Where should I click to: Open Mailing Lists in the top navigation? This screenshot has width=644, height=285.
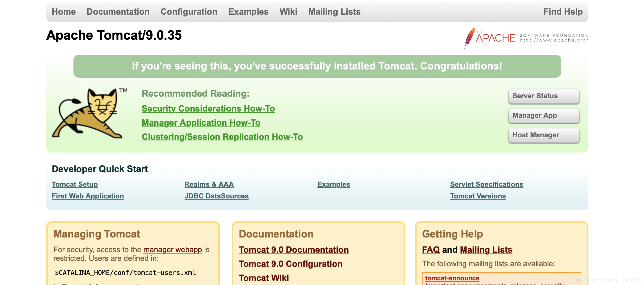click(334, 12)
